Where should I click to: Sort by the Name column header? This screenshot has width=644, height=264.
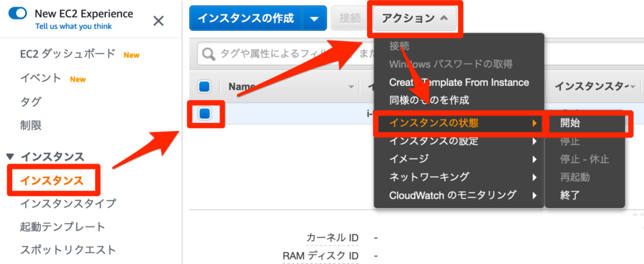coord(242,87)
